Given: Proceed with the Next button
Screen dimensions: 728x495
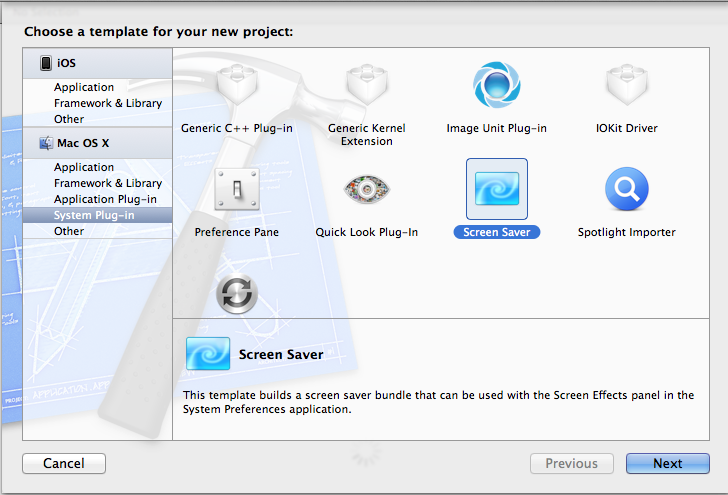Looking at the screenshot, I should (x=668, y=463).
